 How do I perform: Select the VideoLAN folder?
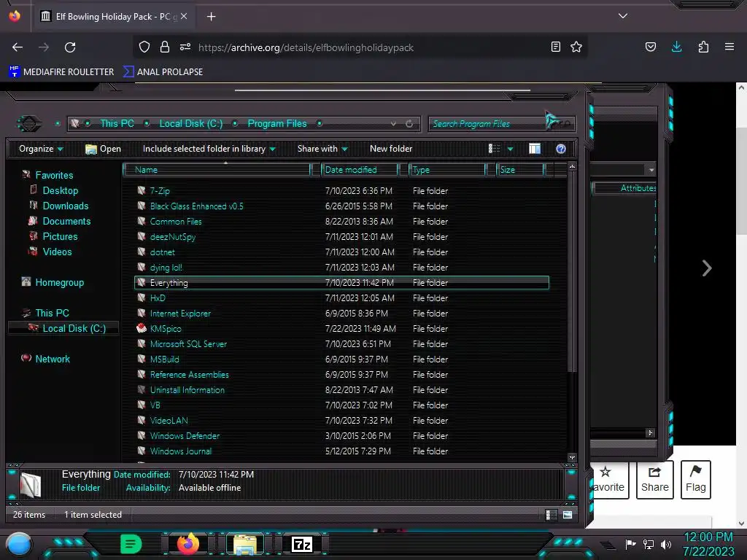[x=169, y=421]
